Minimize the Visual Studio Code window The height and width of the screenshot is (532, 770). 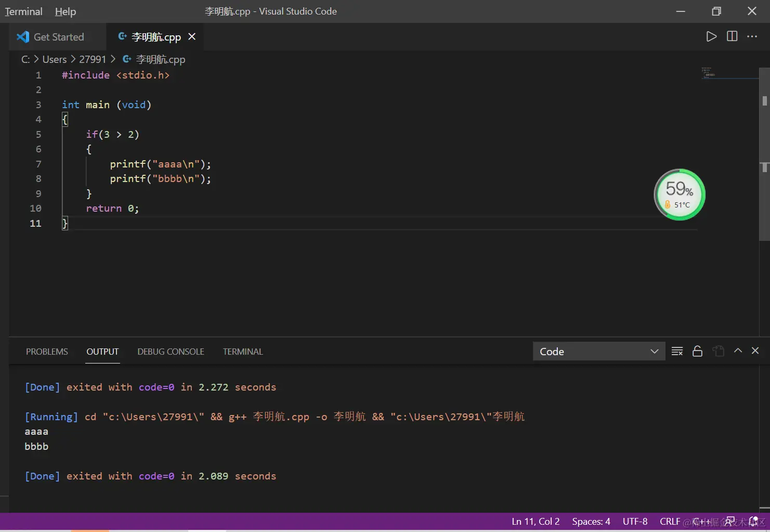point(681,11)
